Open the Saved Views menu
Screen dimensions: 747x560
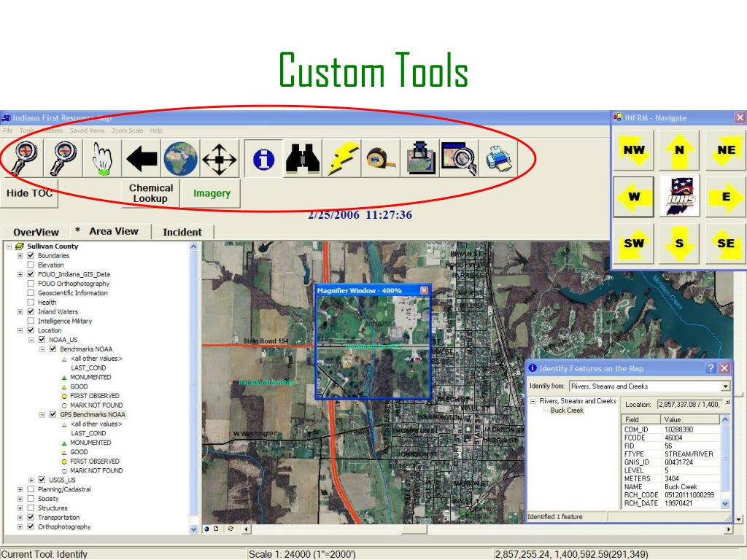[x=87, y=131]
